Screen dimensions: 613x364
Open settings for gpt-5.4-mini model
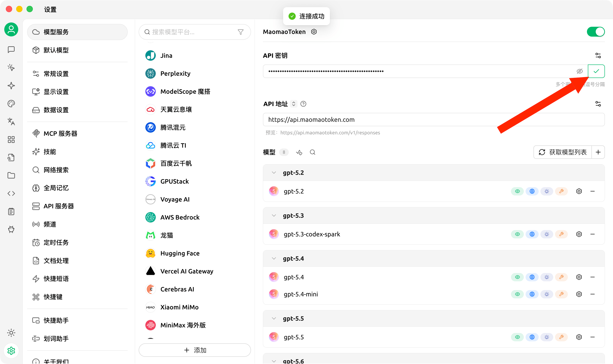coord(579,294)
